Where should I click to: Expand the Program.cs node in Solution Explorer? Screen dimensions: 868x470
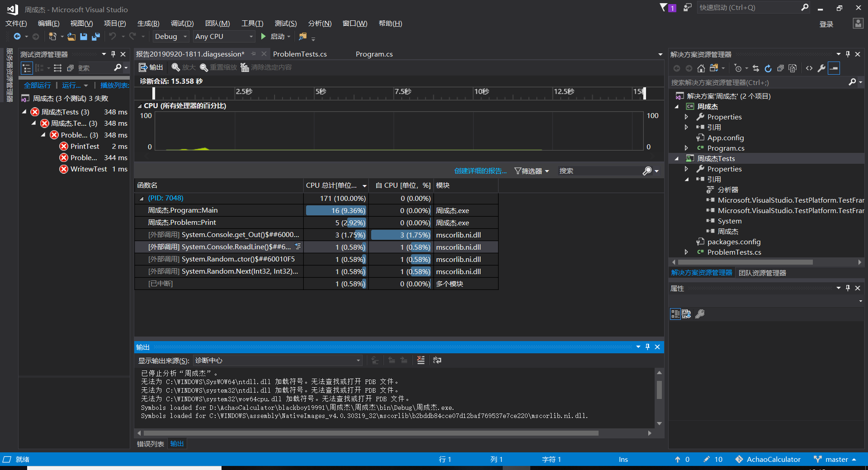[x=686, y=148]
